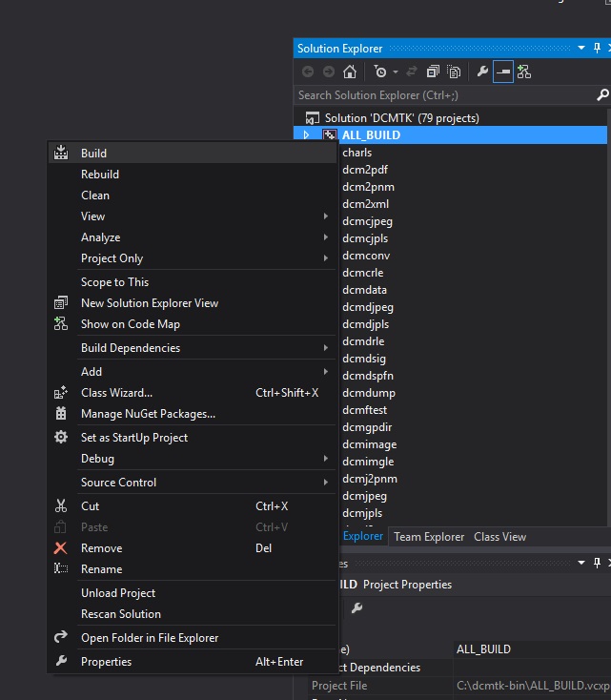Switch to the Team Explorer tab
The width and height of the screenshot is (611, 700).
tap(429, 537)
